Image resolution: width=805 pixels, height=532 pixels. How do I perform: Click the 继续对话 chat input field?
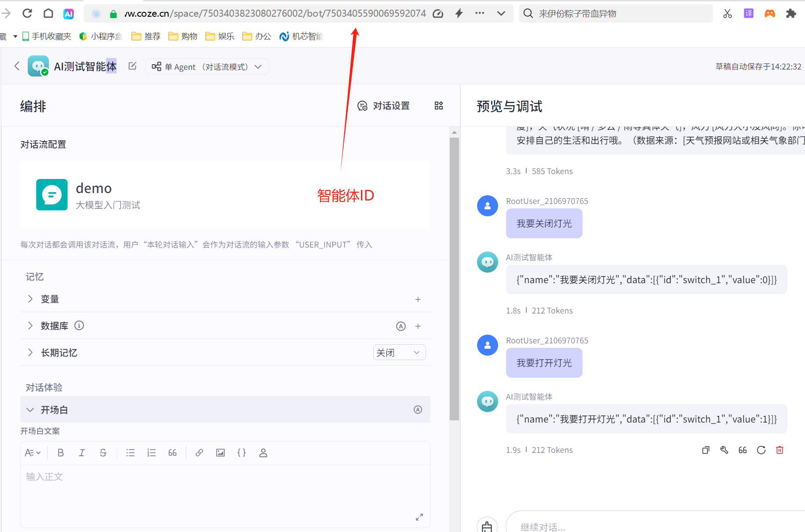[616, 525]
